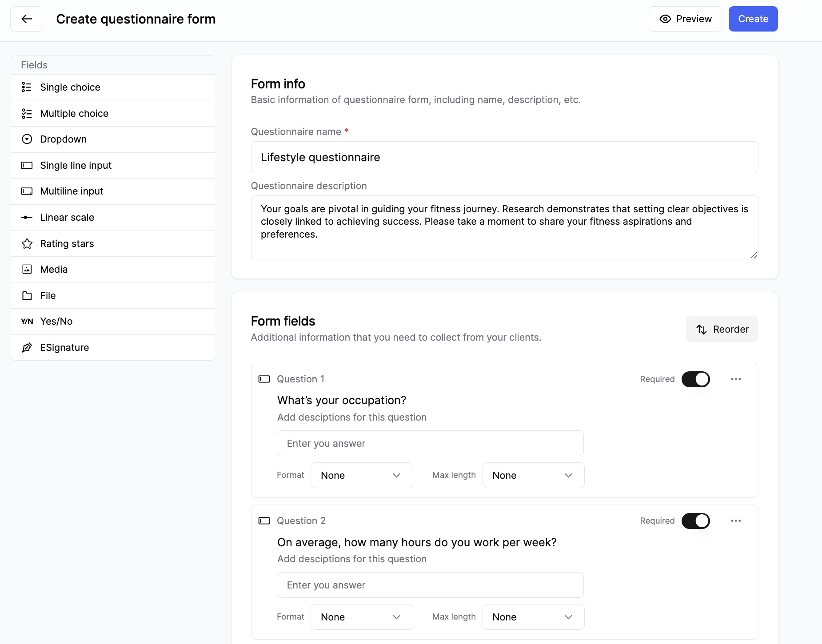This screenshot has height=644, width=822.
Task: Expand Max length dropdown for Question 1
Action: 533,475
